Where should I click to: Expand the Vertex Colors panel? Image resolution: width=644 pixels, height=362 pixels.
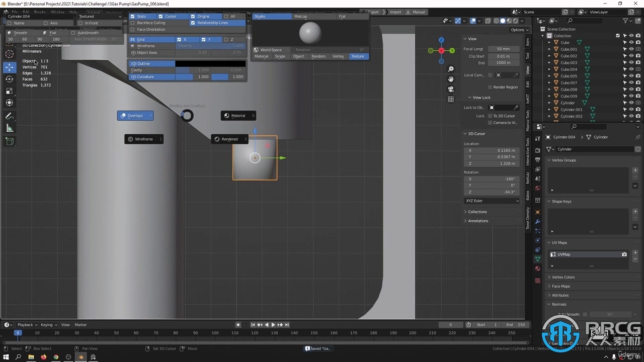563,277
